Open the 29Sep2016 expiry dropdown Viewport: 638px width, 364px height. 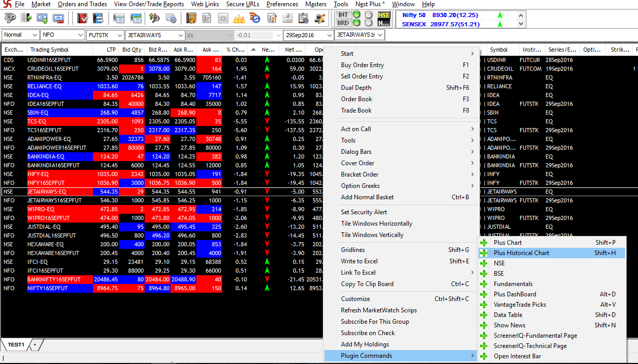[308, 35]
